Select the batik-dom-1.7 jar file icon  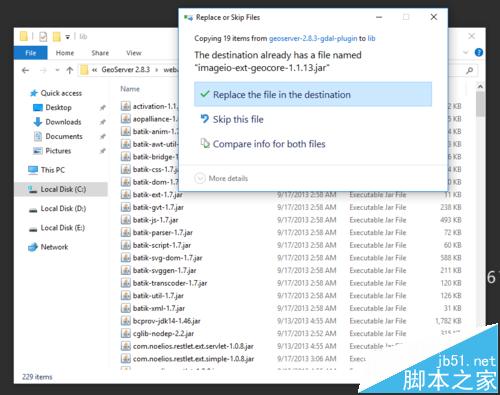pyautogui.click(x=126, y=182)
